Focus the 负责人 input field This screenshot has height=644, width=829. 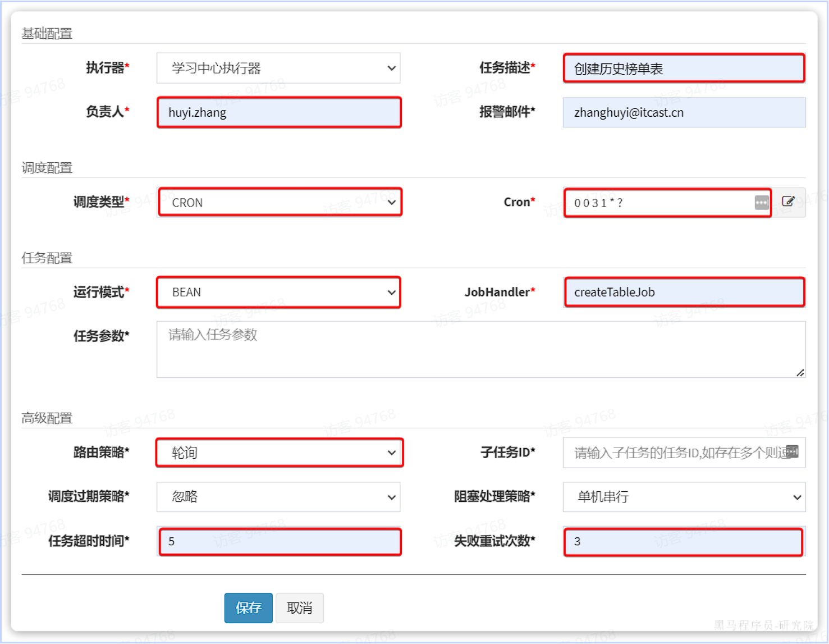[278, 112]
